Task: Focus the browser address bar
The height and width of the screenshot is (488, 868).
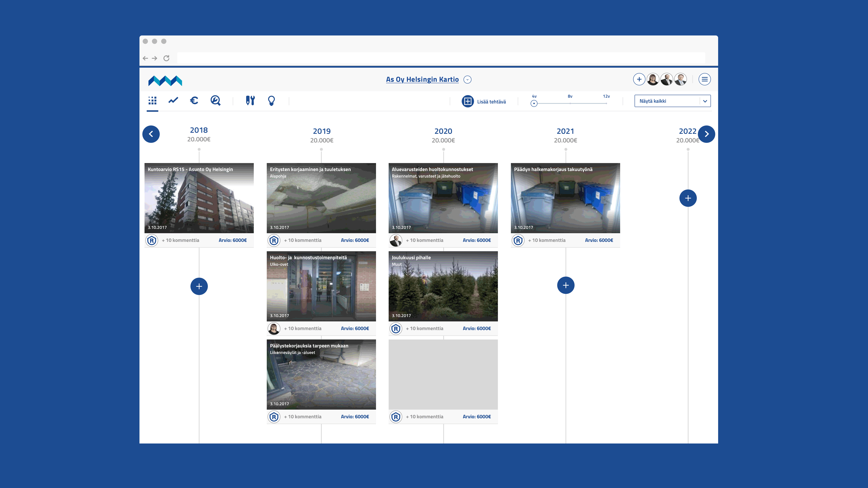Action: pyautogui.click(x=441, y=58)
